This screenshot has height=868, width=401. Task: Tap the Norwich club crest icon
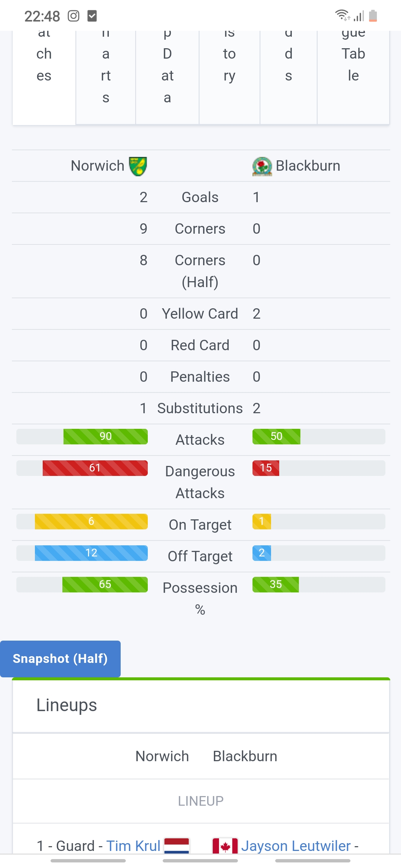click(138, 166)
